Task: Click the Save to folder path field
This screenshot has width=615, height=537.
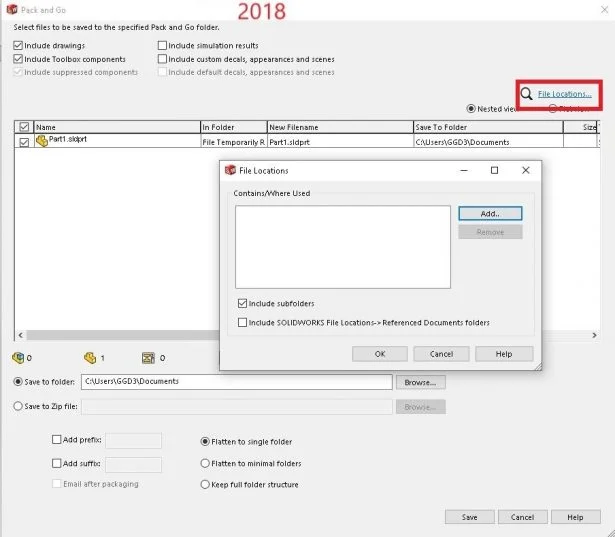Action: pos(237,382)
